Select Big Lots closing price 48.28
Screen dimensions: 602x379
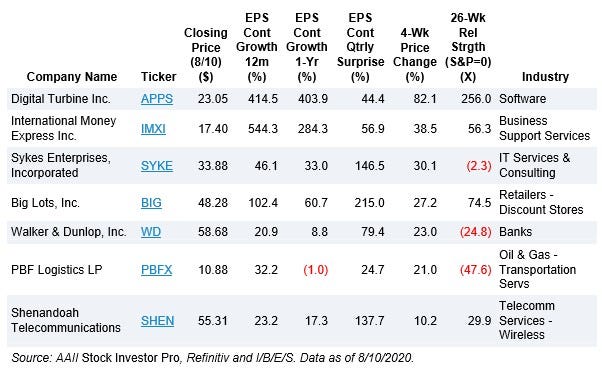coord(213,203)
